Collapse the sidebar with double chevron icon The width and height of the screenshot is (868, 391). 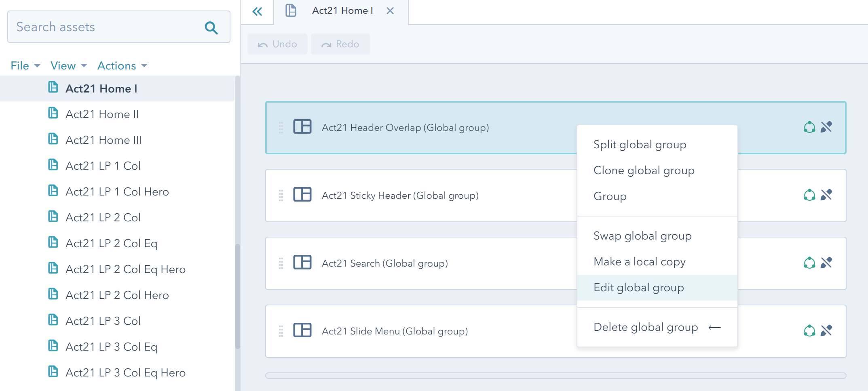click(x=257, y=11)
